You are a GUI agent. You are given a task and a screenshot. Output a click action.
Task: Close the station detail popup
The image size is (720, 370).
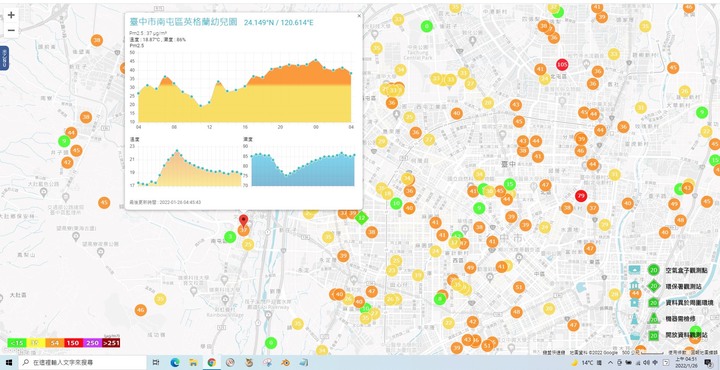point(359,16)
